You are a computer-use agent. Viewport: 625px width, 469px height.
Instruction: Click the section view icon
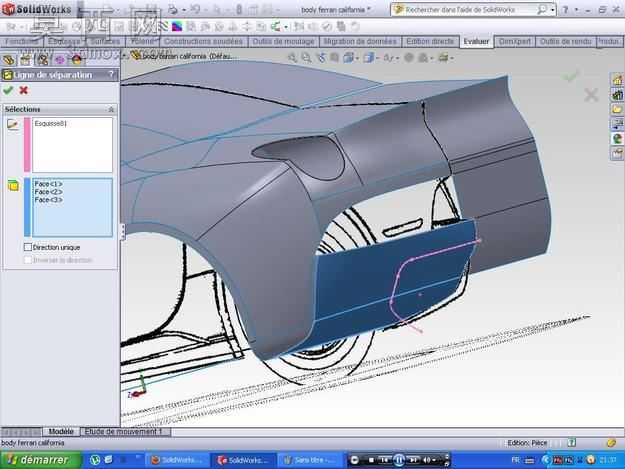[334, 58]
